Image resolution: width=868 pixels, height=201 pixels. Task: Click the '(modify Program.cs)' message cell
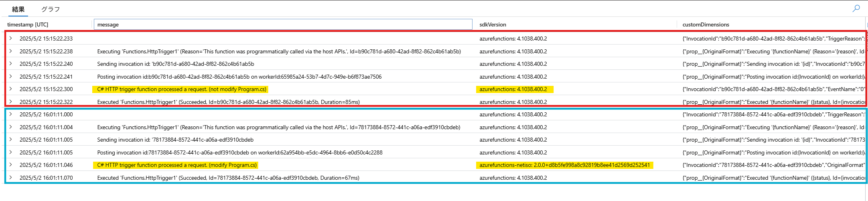tap(176, 165)
